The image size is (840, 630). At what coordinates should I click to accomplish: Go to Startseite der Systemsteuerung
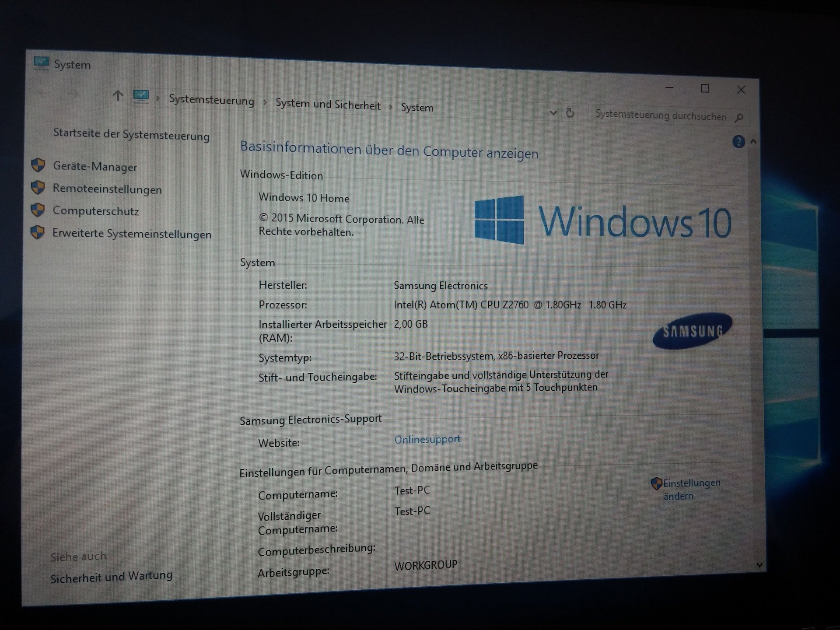pyautogui.click(x=131, y=134)
